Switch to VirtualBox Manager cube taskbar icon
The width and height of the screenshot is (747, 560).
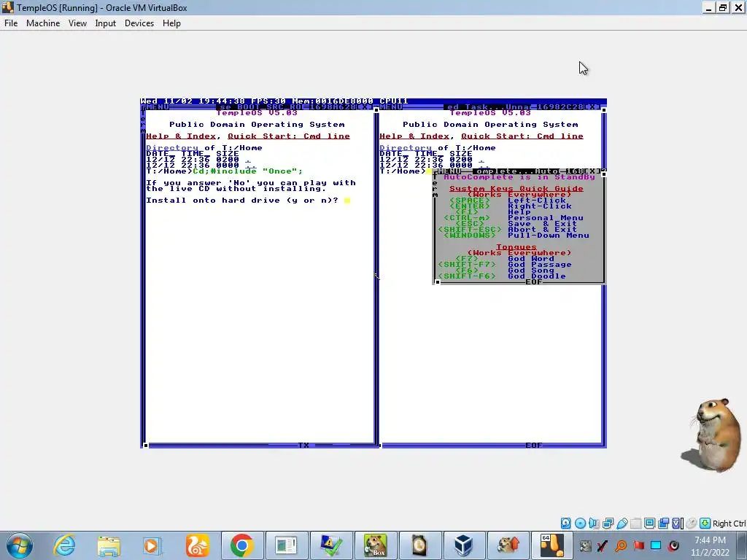click(463, 545)
